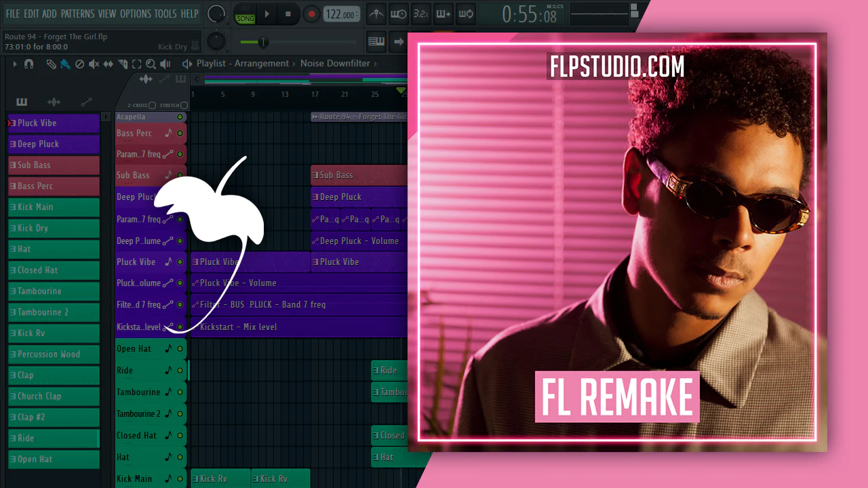Screen dimensions: 868x488
Task: Click the arrow after Noise Downfilter
Action: point(377,64)
